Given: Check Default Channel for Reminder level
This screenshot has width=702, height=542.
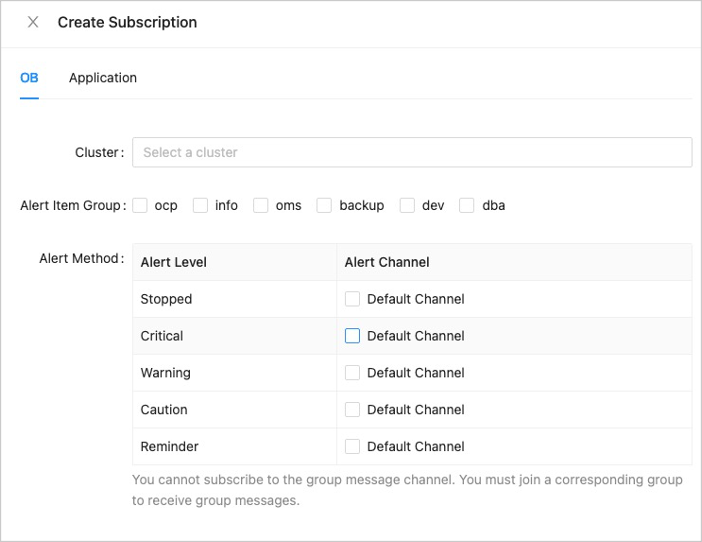Looking at the screenshot, I should pos(352,446).
